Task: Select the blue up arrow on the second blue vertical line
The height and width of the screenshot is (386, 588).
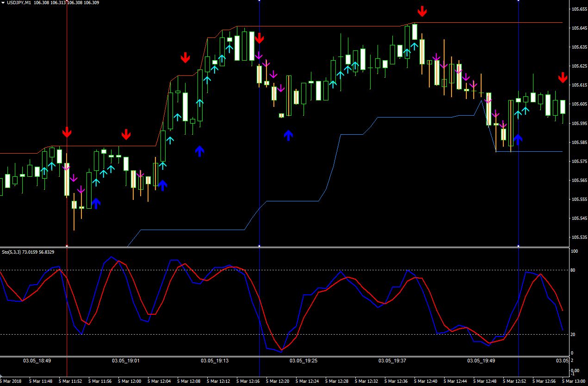Action: [x=518, y=139]
